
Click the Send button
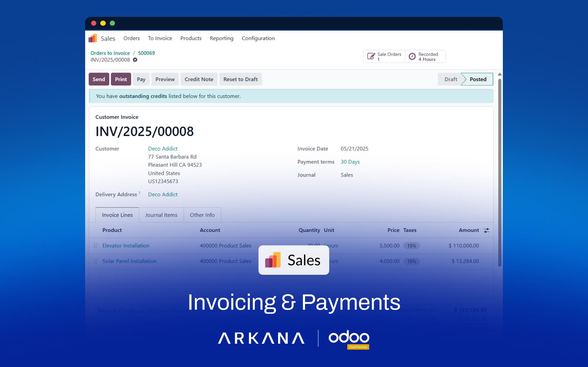(x=99, y=79)
